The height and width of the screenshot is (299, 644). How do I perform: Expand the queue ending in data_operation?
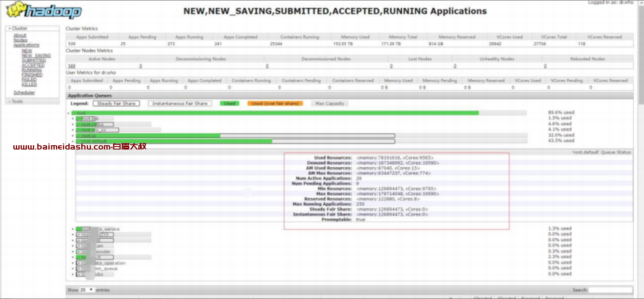point(101,263)
